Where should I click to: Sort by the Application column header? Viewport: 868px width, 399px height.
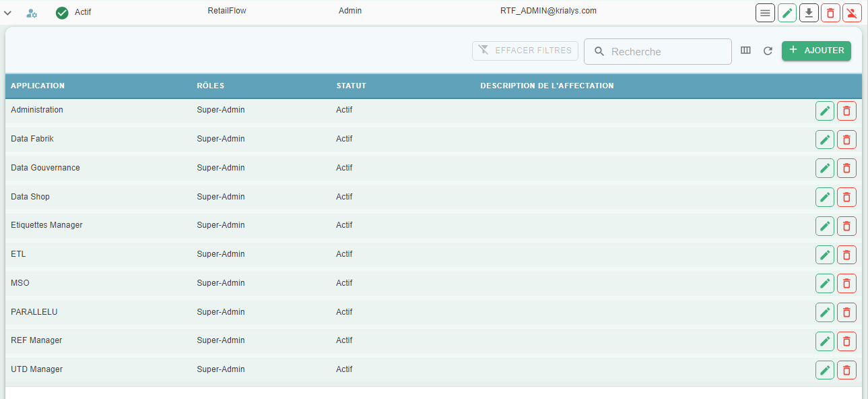coord(38,86)
